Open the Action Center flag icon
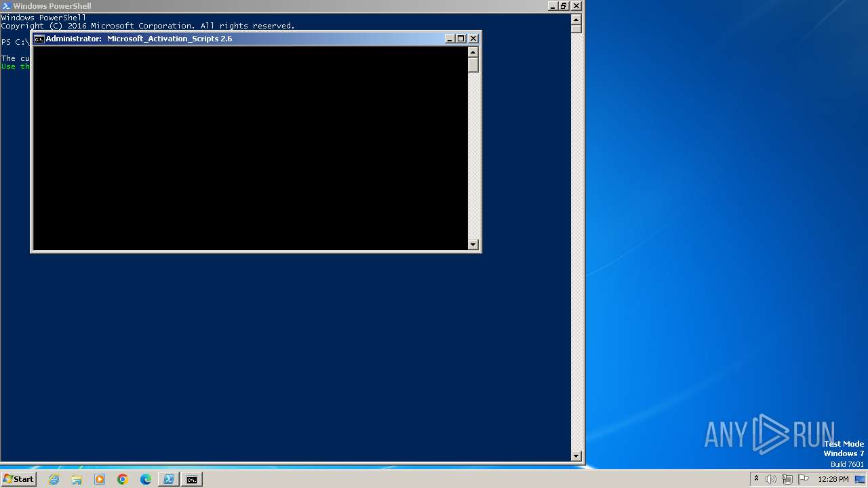The width and height of the screenshot is (868, 488). click(804, 479)
